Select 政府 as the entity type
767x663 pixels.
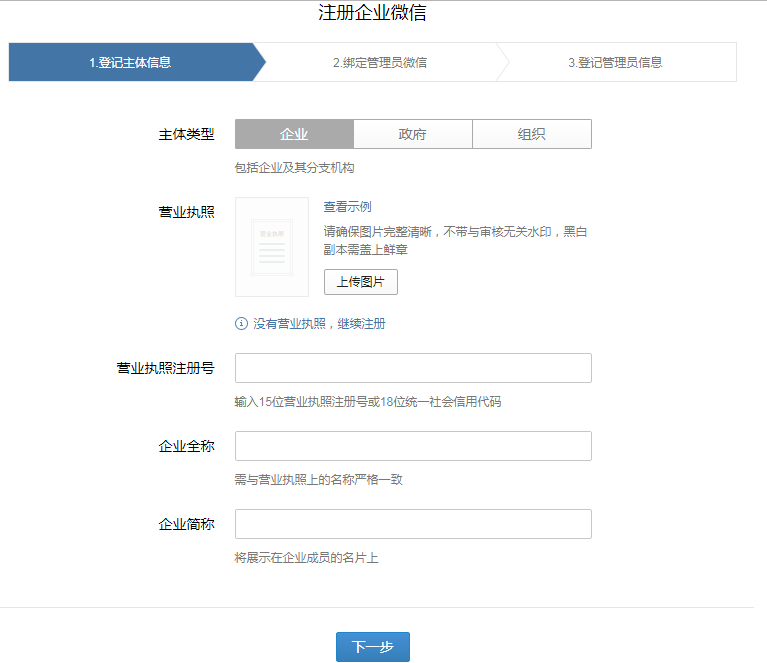(412, 135)
